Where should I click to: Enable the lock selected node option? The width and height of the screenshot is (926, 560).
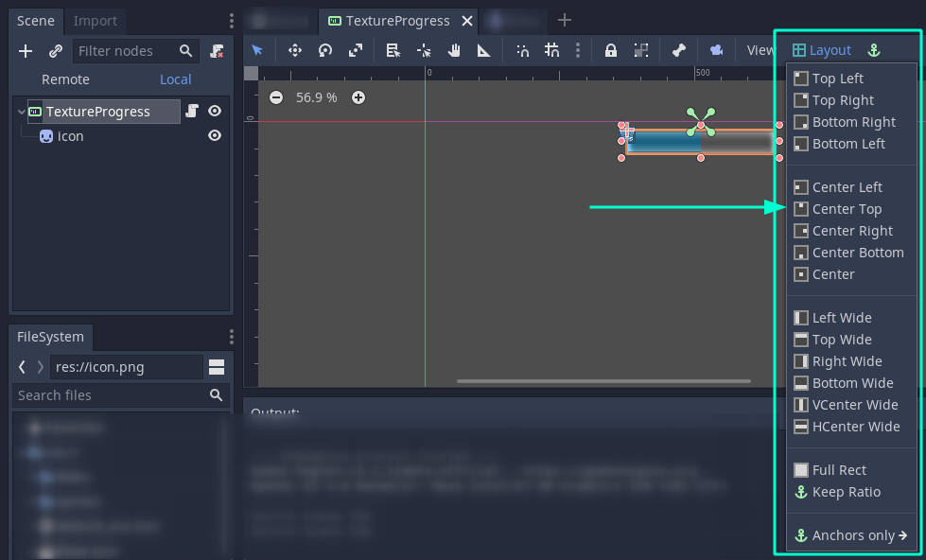tap(611, 50)
